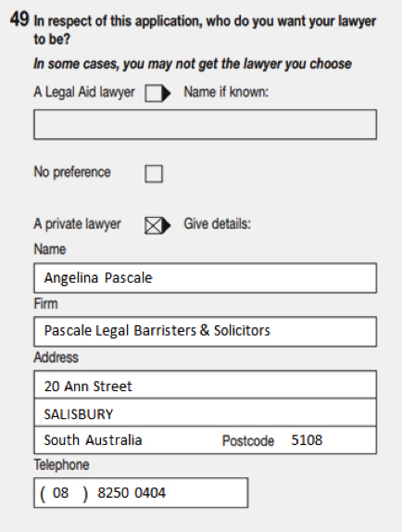Click the Legal Aid lawyer name field
Screen dimensions: 402x532
[x=205, y=124]
